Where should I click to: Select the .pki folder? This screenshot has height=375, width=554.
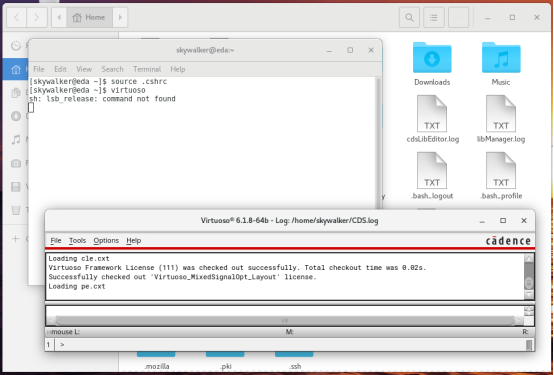[x=225, y=361]
